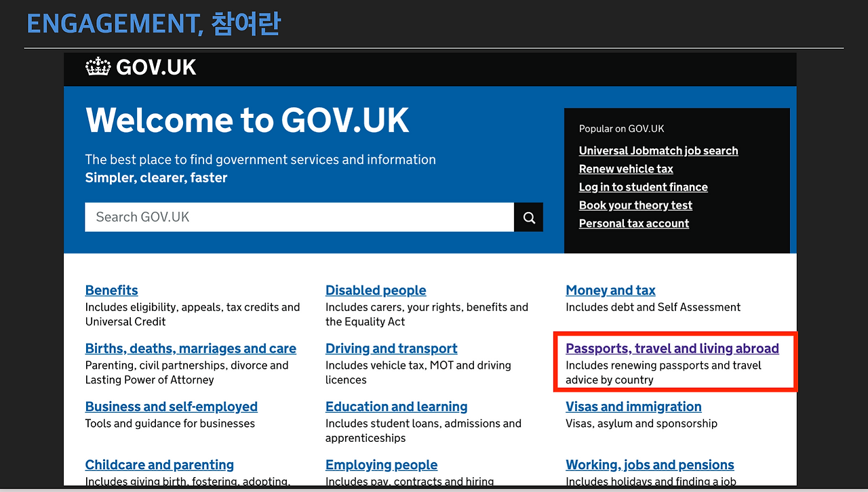Go to Driving and transport
Screen dimensions: 868x492
click(391, 348)
